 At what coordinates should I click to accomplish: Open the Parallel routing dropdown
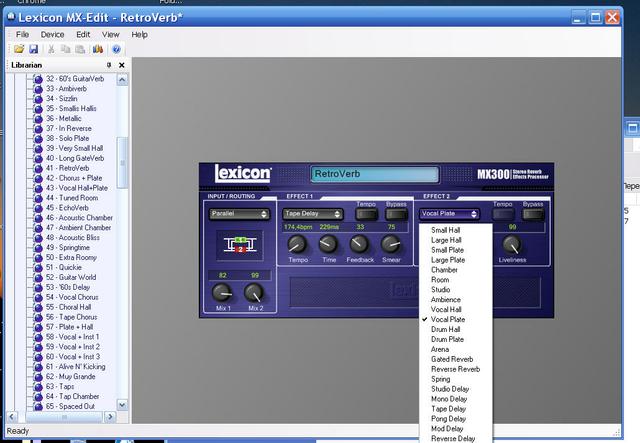click(x=239, y=214)
